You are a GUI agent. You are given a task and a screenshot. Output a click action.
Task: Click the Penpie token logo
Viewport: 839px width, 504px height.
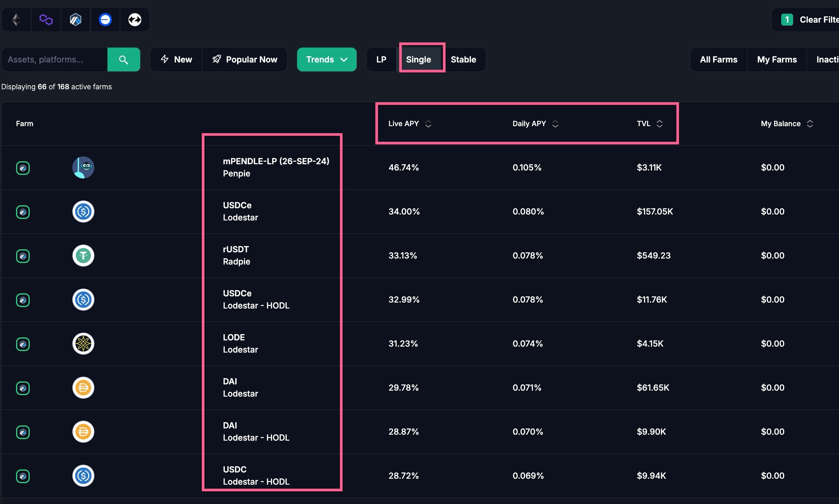[x=83, y=168]
